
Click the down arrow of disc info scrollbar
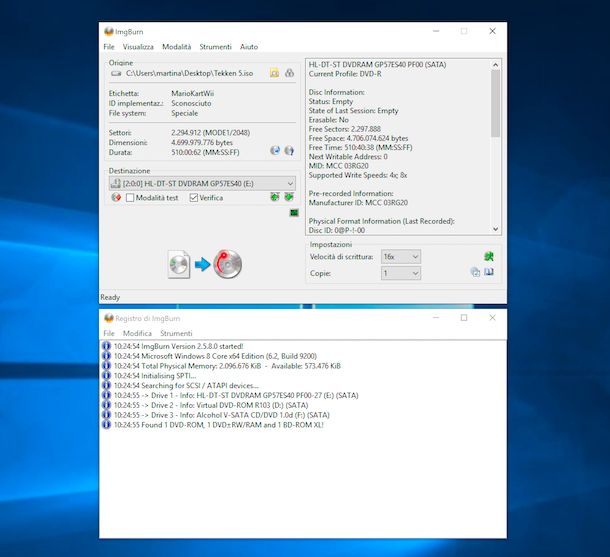495,229
